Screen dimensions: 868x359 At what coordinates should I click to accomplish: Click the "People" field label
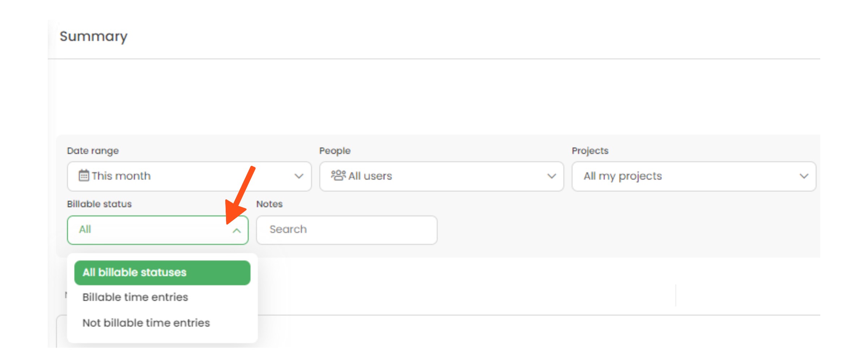335,151
